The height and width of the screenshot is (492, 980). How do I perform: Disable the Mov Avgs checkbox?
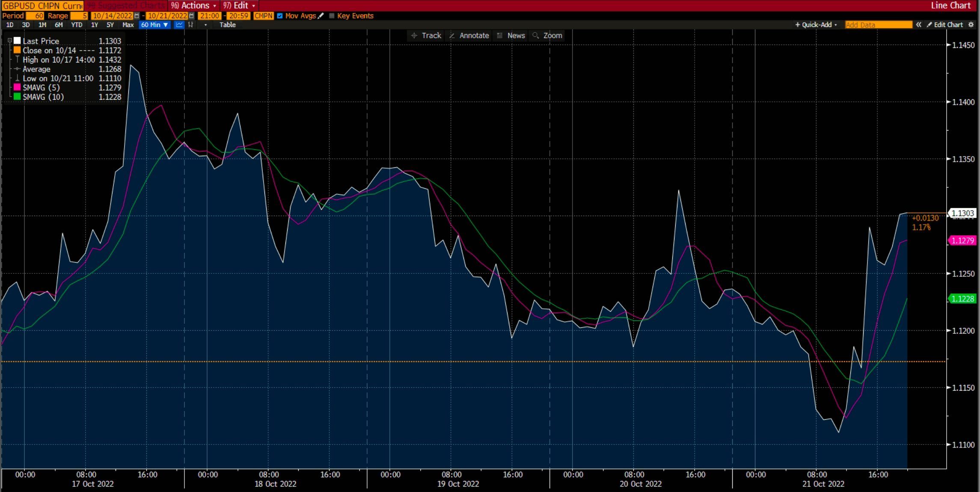pos(280,15)
